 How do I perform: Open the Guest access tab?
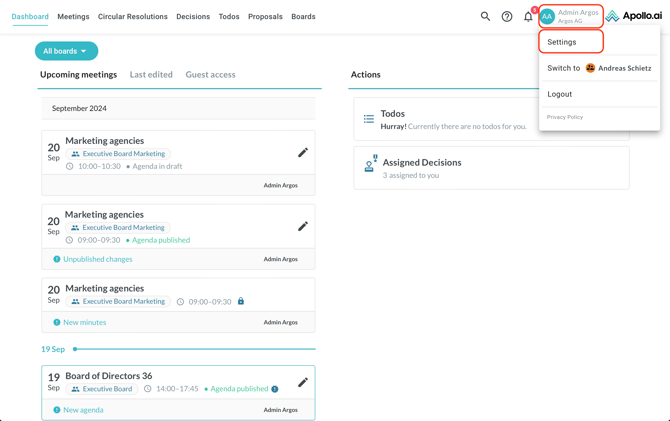pos(210,75)
